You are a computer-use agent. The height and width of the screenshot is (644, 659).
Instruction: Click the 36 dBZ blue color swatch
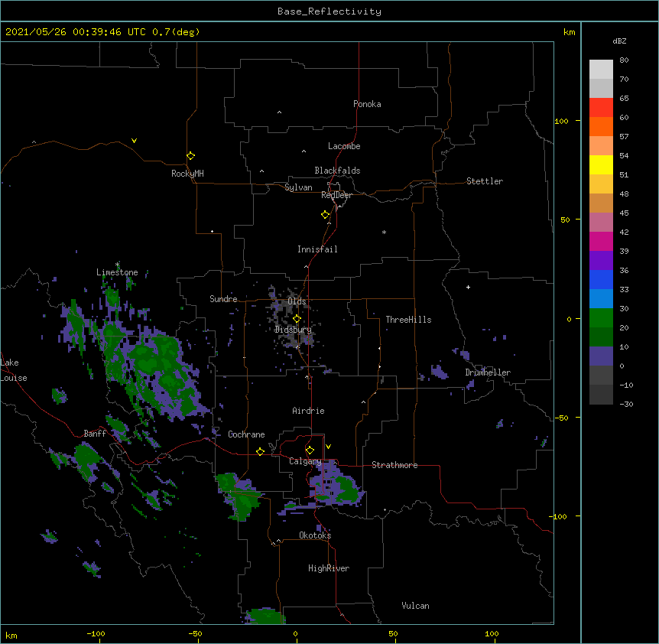pyautogui.click(x=601, y=279)
